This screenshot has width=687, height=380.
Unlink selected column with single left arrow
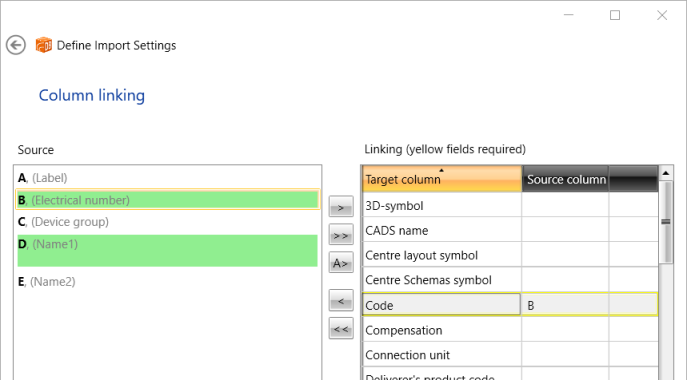pyautogui.click(x=341, y=301)
